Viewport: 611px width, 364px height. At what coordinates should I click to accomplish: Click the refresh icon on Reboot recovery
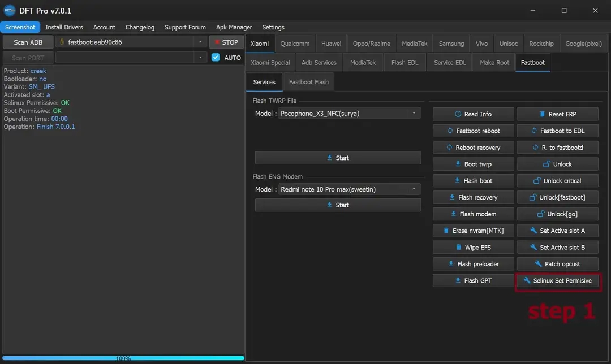(449, 148)
